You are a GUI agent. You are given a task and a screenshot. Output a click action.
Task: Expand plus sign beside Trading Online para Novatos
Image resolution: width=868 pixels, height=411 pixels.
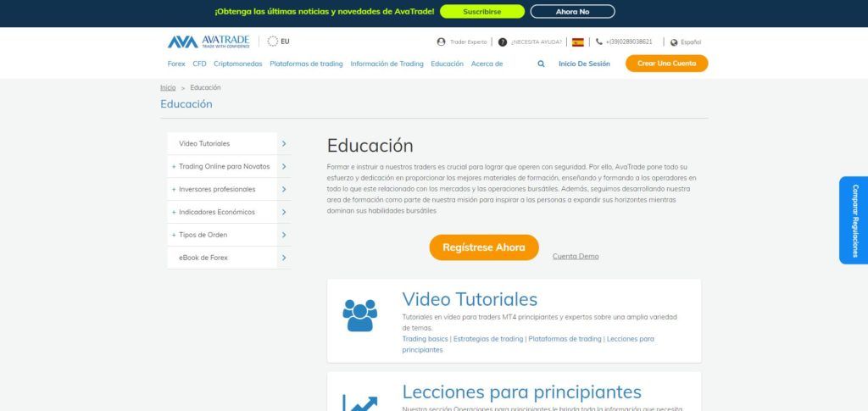click(x=174, y=166)
